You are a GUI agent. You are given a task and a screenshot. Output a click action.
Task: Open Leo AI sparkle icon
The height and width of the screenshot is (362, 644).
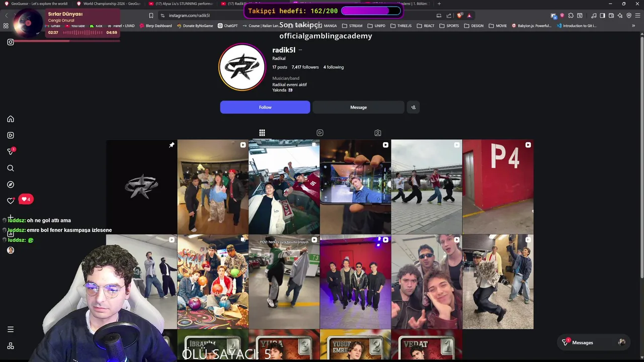click(x=620, y=16)
